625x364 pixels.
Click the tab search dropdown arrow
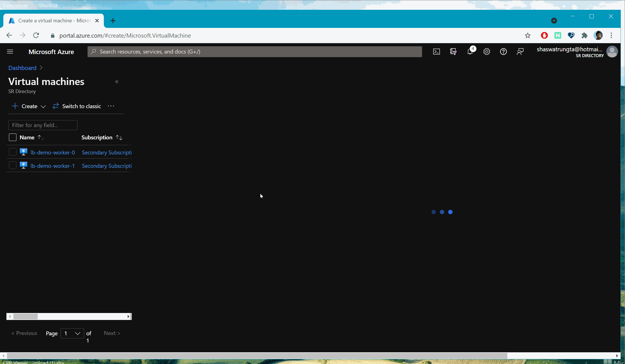click(554, 21)
